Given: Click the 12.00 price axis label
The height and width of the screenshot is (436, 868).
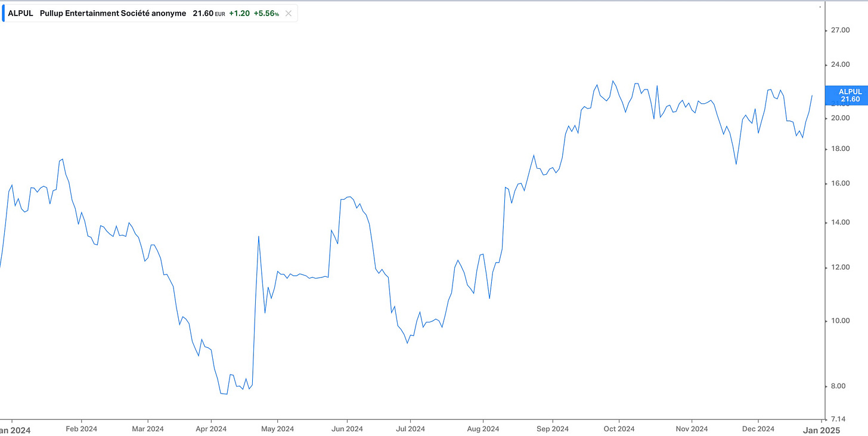Looking at the screenshot, I should (x=839, y=267).
